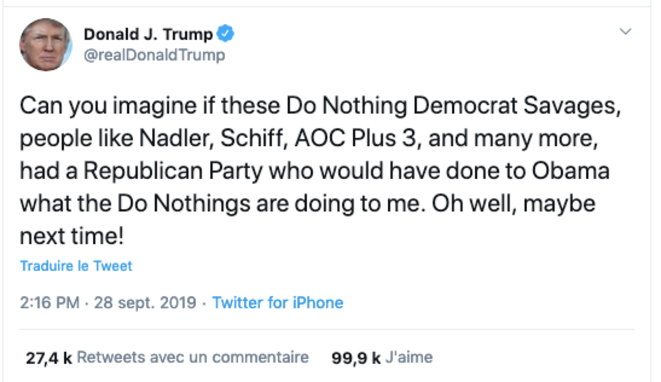The width and height of the screenshot is (661, 382).
Task: Click the 28 sept. 2019 date
Action: (x=145, y=303)
